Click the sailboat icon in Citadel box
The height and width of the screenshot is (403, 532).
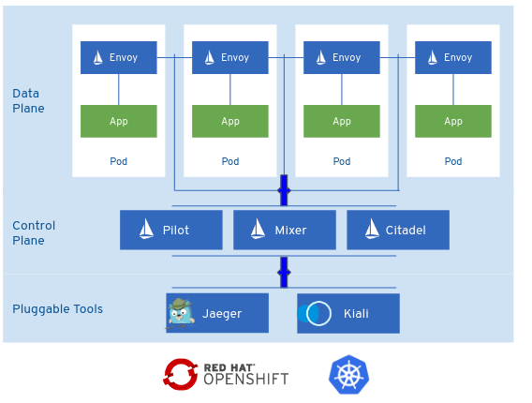(372, 229)
